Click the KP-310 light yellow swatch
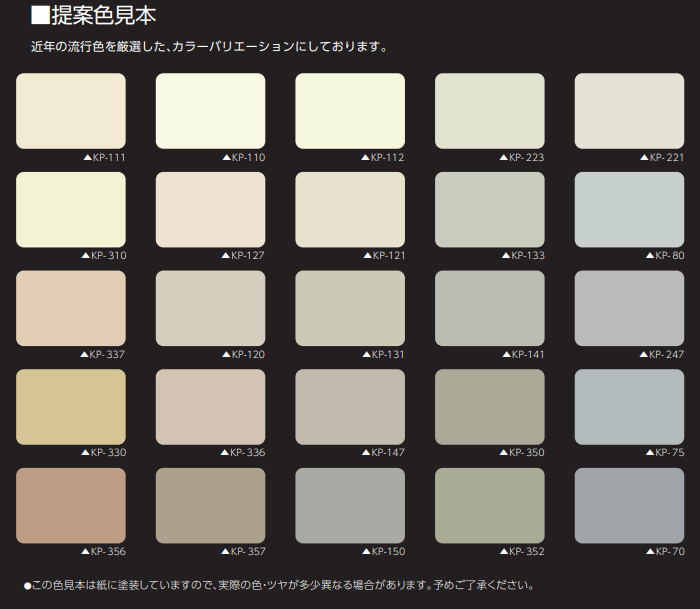 (71, 209)
